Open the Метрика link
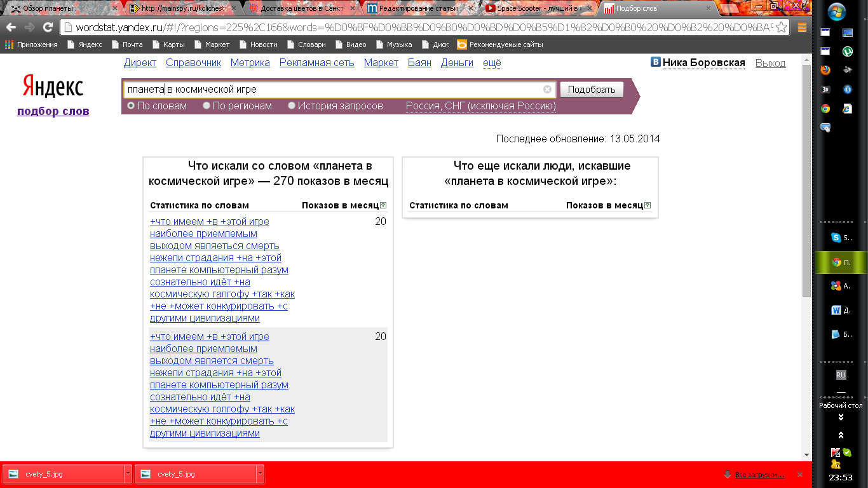The image size is (868, 488). [x=250, y=62]
